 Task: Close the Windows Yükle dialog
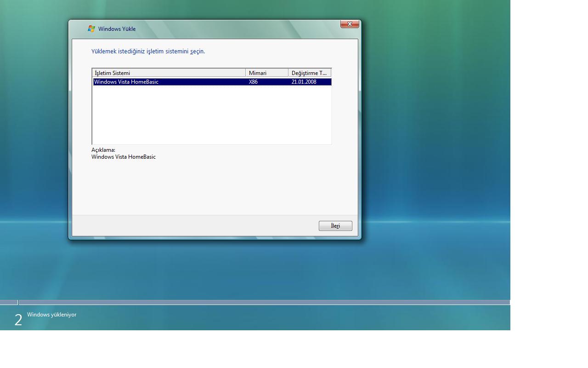click(x=350, y=24)
